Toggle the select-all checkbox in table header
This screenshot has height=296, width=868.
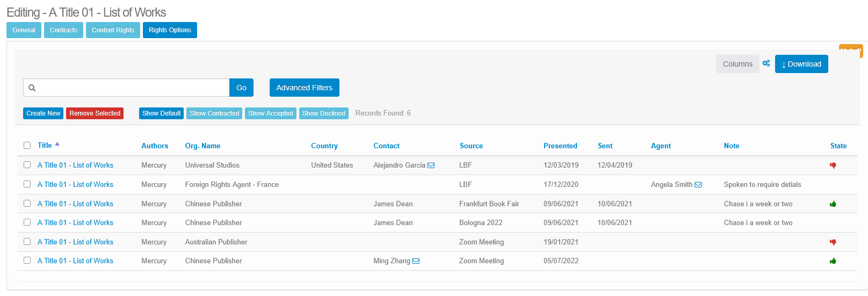27,145
